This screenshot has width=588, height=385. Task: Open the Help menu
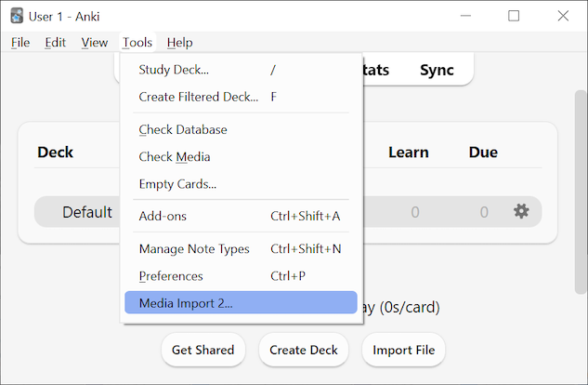click(179, 43)
